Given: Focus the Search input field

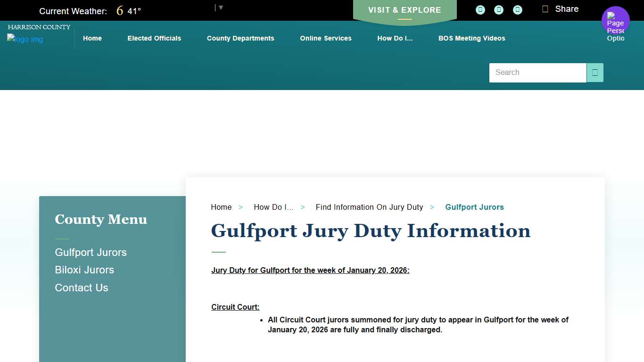Looking at the screenshot, I should (537, 73).
